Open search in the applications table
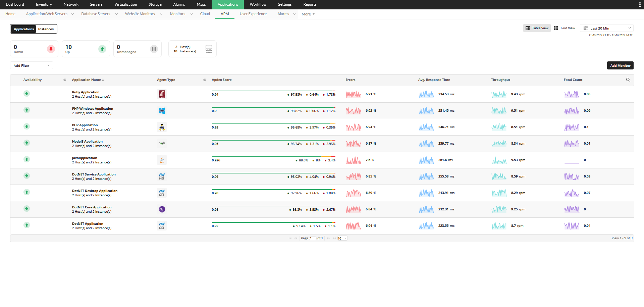 628,80
